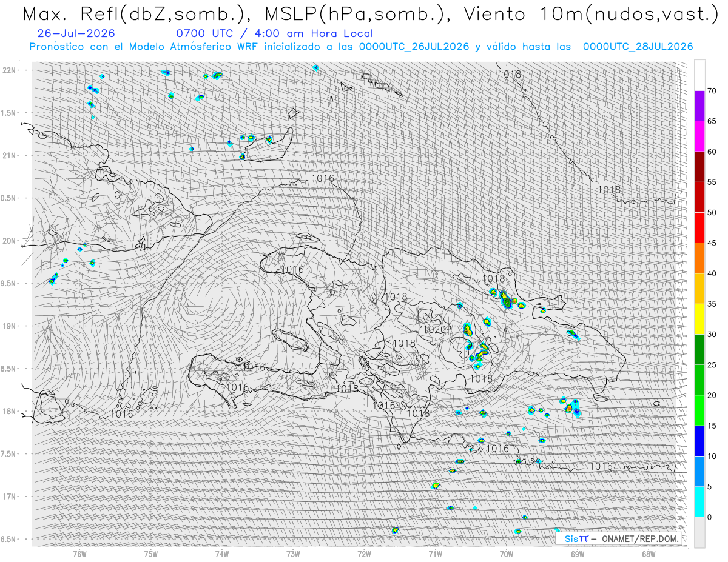Click the '71W' longitude label
Image resolution: width=728 pixels, height=562 pixels.
click(x=435, y=553)
